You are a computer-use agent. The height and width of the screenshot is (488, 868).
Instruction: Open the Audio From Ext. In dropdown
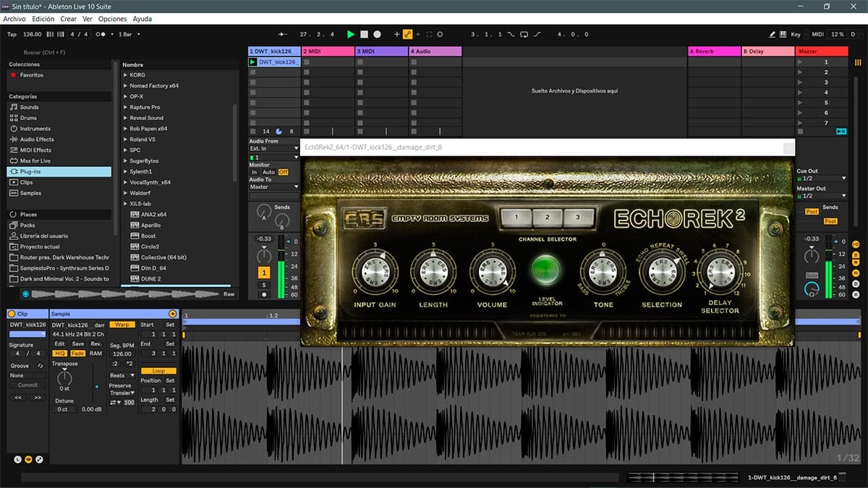click(x=274, y=149)
